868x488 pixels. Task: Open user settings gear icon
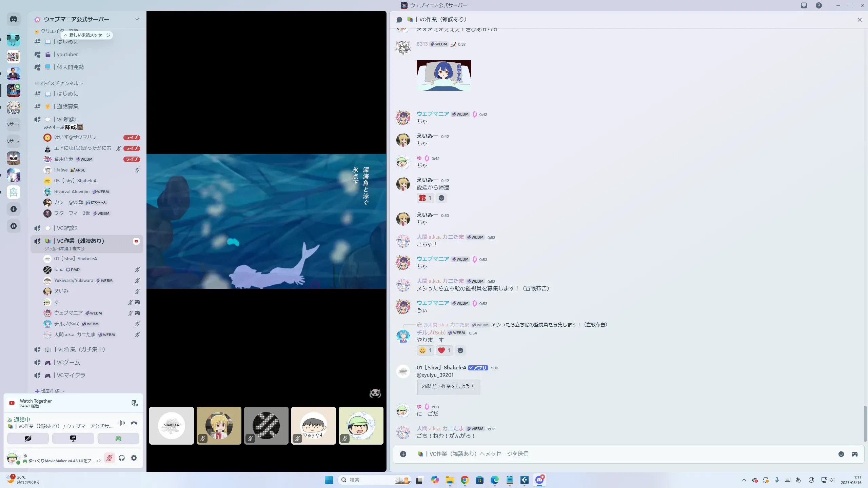(x=134, y=458)
